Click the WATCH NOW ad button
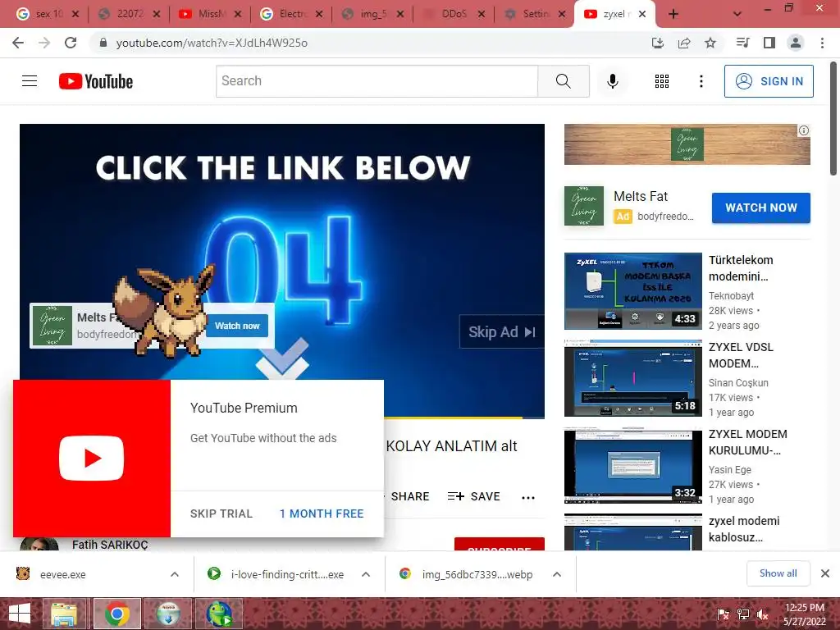 click(760, 208)
